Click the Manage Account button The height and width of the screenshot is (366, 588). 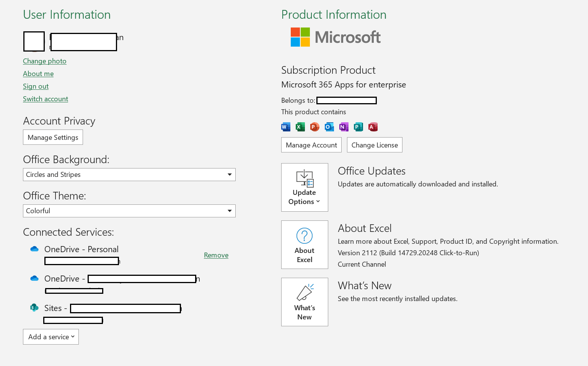[x=311, y=145]
